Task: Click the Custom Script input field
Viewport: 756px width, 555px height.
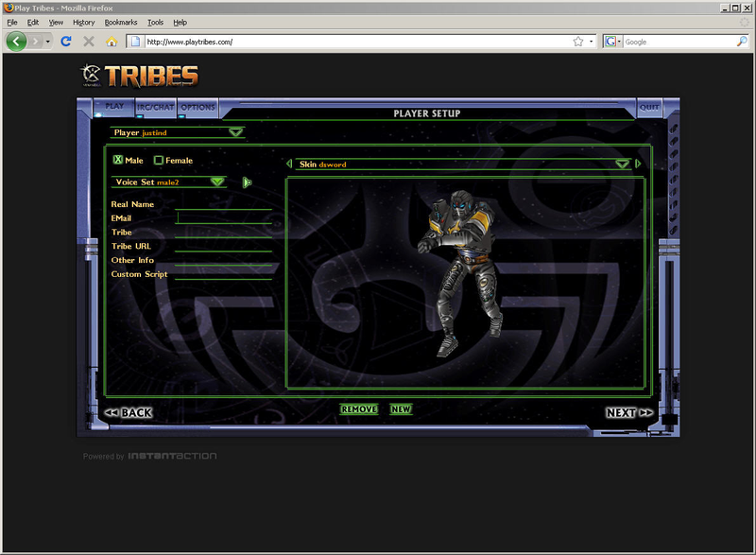Action: pos(223,274)
